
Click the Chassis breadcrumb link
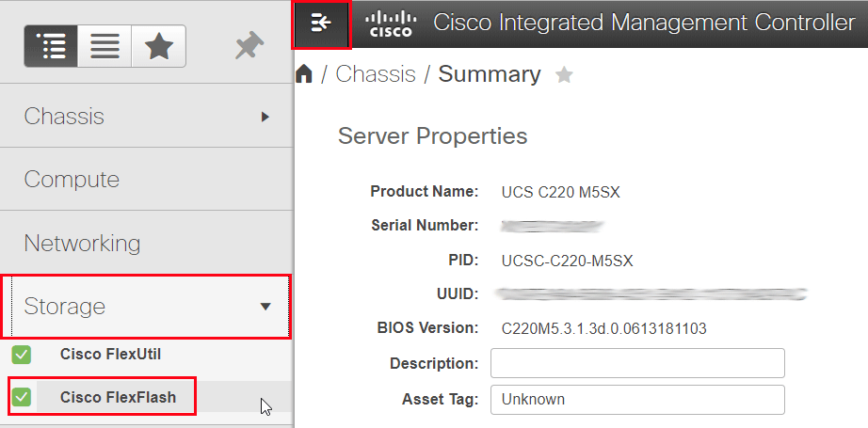[376, 74]
